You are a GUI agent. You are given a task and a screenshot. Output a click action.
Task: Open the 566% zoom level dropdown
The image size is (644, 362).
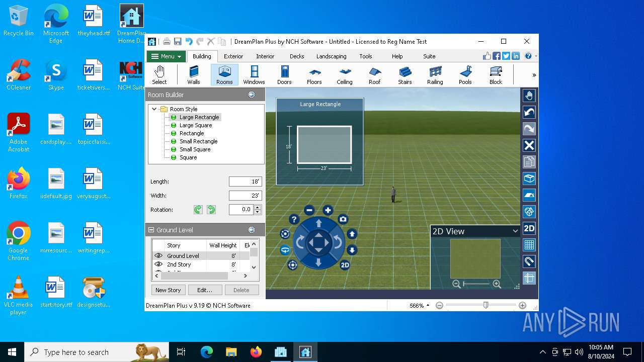(420, 306)
